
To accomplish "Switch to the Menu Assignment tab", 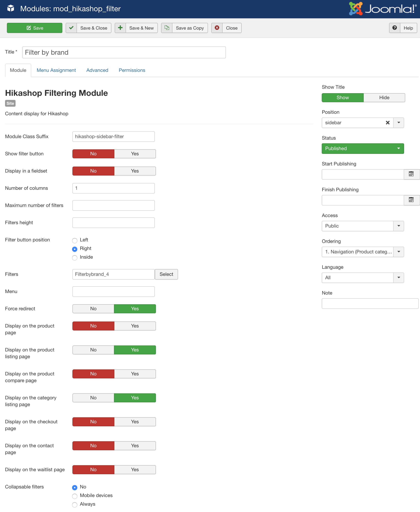I will (56, 70).
